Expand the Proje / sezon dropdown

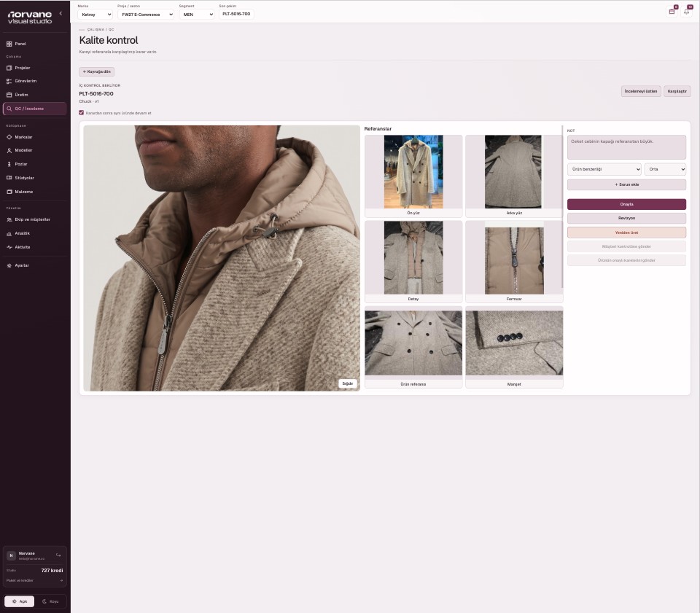(x=146, y=15)
